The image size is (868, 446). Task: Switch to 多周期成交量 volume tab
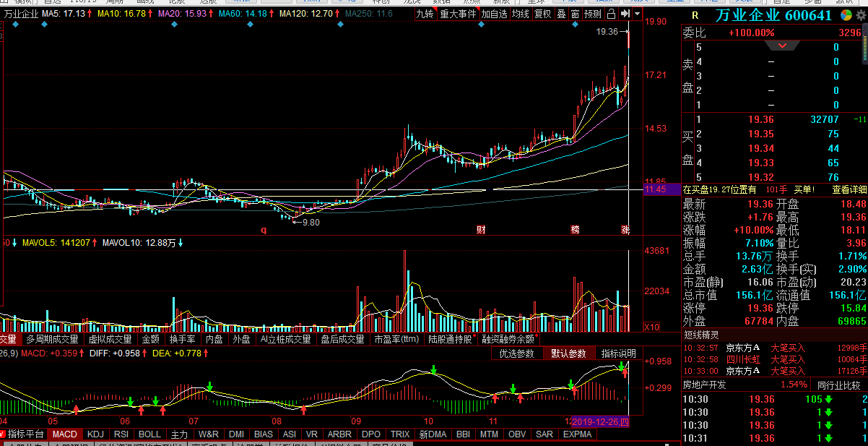tap(52, 339)
